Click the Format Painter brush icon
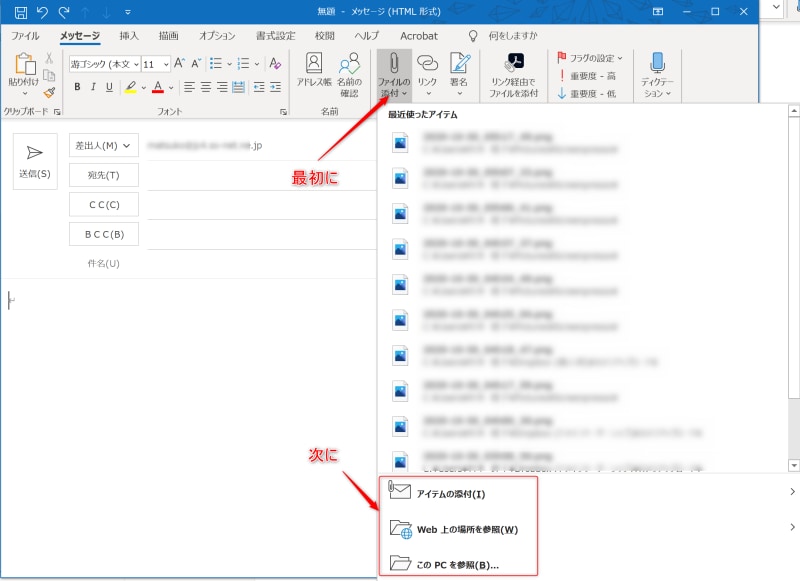Screen dimensions: 800x581 click(49, 93)
